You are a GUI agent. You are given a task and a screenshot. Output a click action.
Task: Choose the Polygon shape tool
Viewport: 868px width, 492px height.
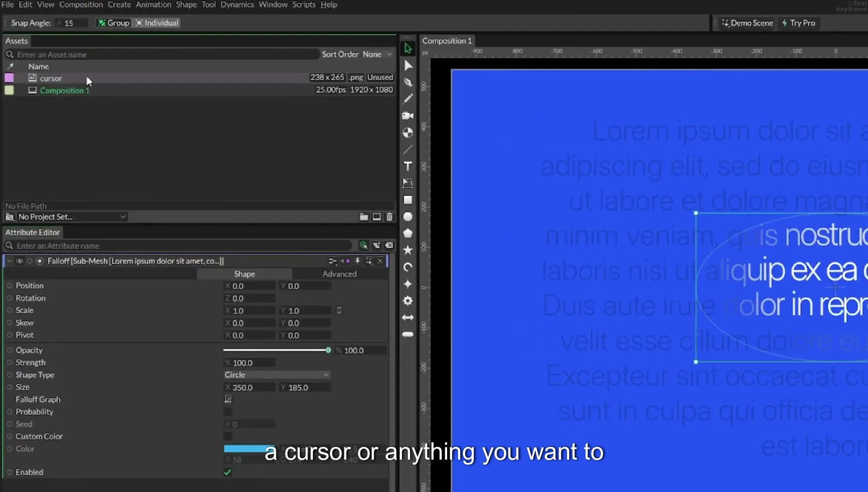pyautogui.click(x=408, y=233)
